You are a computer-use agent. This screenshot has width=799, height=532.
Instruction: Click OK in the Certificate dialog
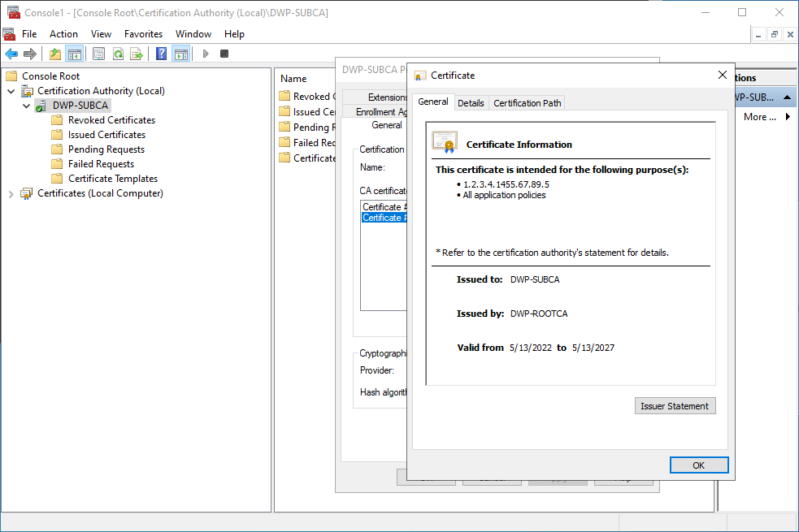698,465
